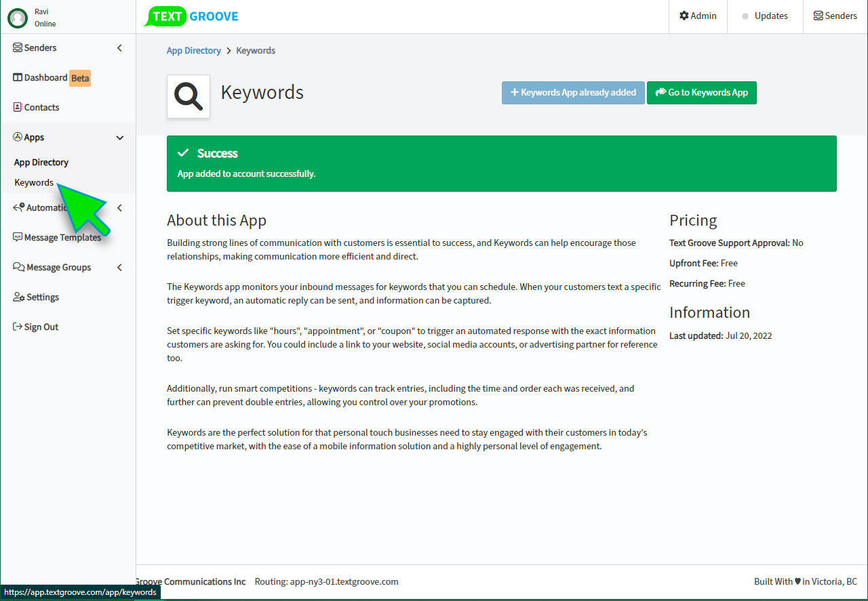Collapse the Apps sidebar section chevron
The width and height of the screenshot is (868, 601).
[x=120, y=138]
